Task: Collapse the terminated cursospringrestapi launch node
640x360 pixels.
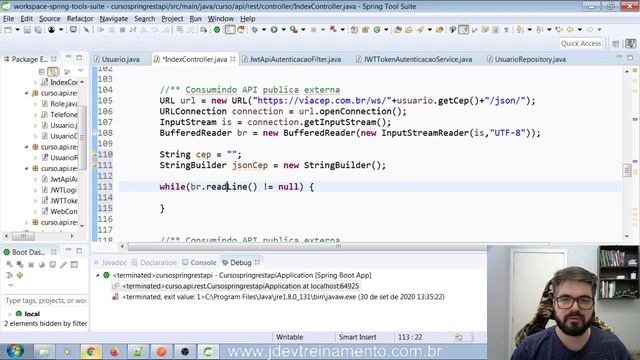Action: [x=98, y=276]
